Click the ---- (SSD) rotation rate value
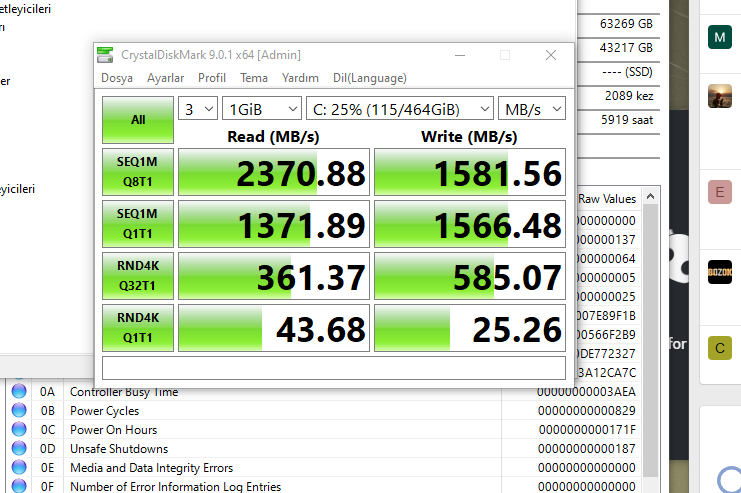 point(628,72)
